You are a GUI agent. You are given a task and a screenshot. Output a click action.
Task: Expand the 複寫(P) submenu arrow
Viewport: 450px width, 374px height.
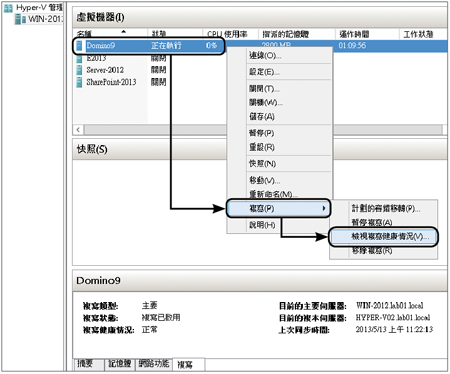point(324,208)
